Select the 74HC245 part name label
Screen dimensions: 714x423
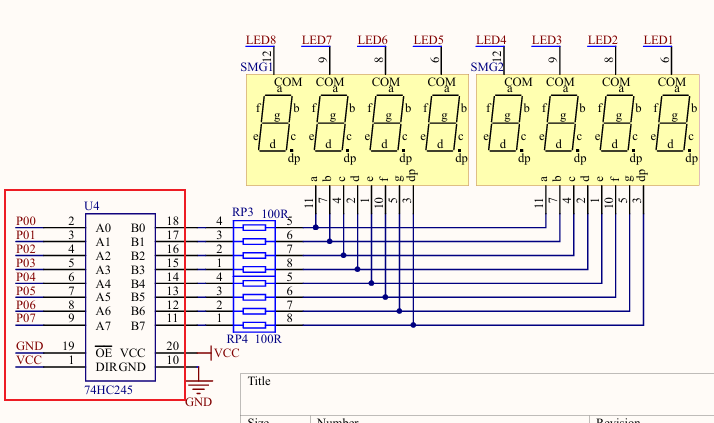[108, 390]
